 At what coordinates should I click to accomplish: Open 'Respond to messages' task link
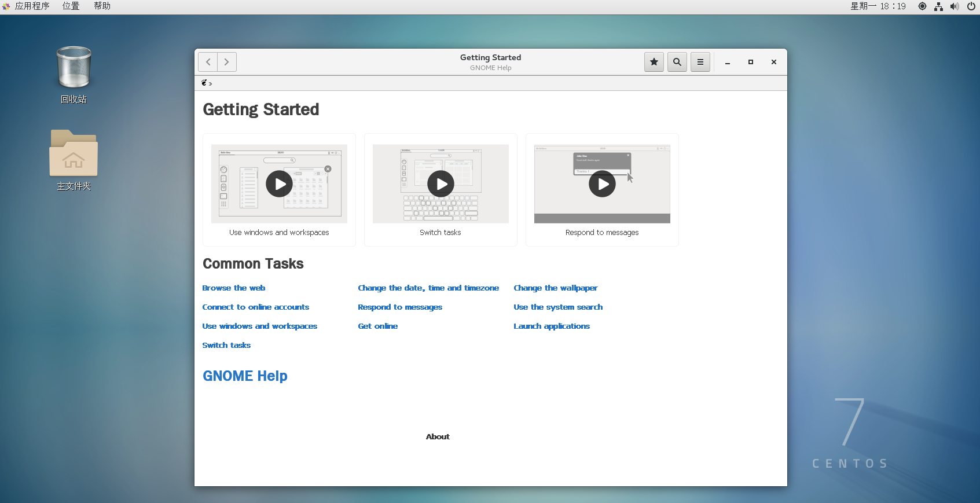(400, 307)
